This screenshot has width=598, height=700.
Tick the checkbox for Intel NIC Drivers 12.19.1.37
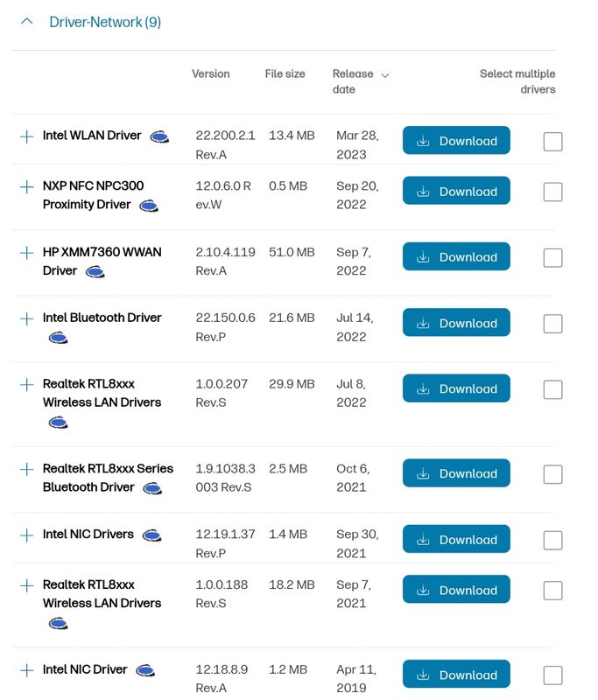[552, 541]
